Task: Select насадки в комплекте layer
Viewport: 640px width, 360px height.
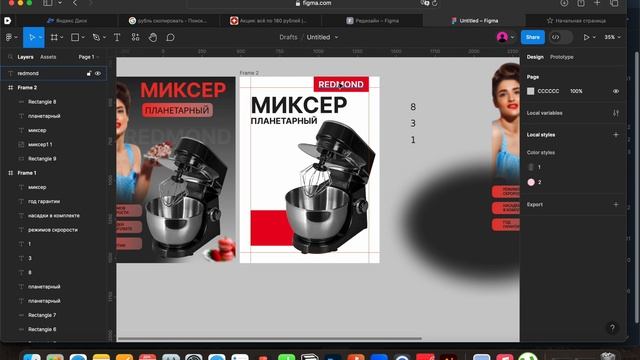Action: coord(54,216)
